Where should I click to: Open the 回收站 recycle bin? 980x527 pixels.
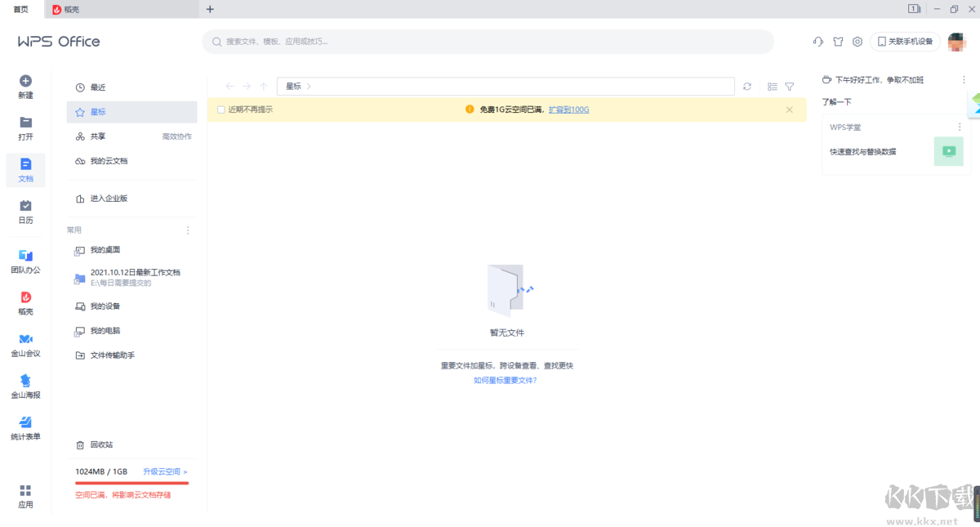click(x=102, y=444)
